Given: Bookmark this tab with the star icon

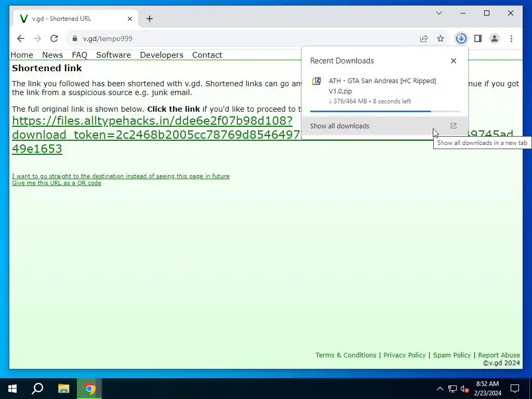Looking at the screenshot, I should (x=441, y=38).
